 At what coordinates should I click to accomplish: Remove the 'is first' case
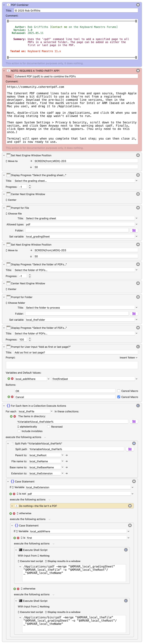coord(18,538)
